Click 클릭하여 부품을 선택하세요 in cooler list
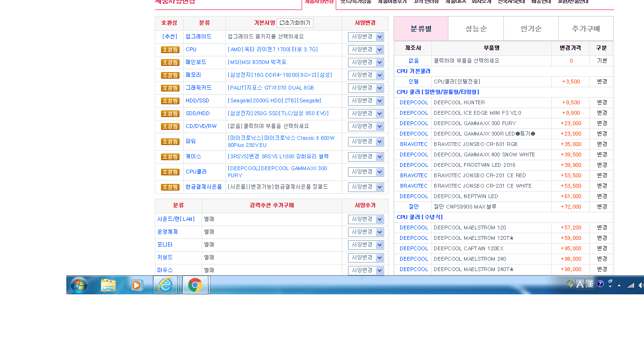This screenshot has height=364, width=644. click(x=466, y=61)
